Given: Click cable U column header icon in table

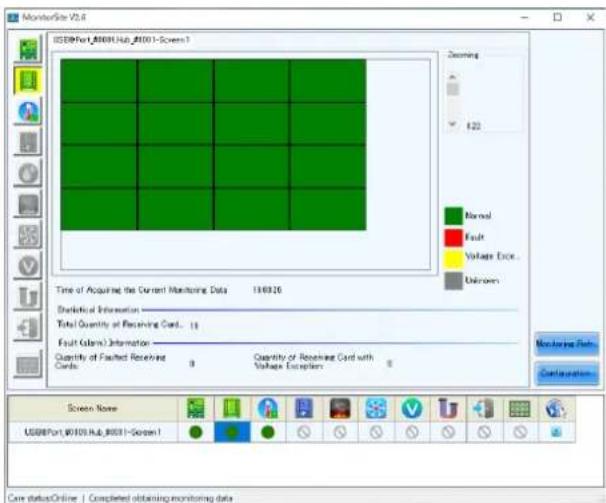Looking at the screenshot, I should pyautogui.click(x=448, y=408).
